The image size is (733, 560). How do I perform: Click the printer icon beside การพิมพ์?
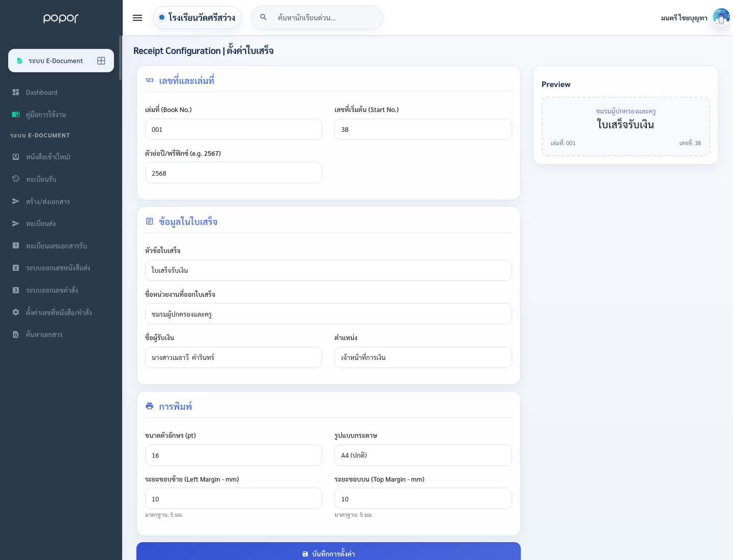pyautogui.click(x=150, y=406)
